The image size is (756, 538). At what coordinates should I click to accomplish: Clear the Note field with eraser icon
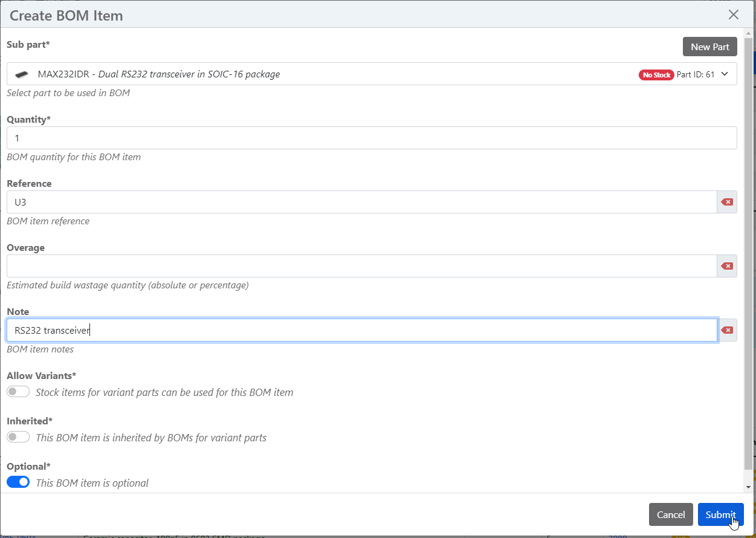(727, 330)
